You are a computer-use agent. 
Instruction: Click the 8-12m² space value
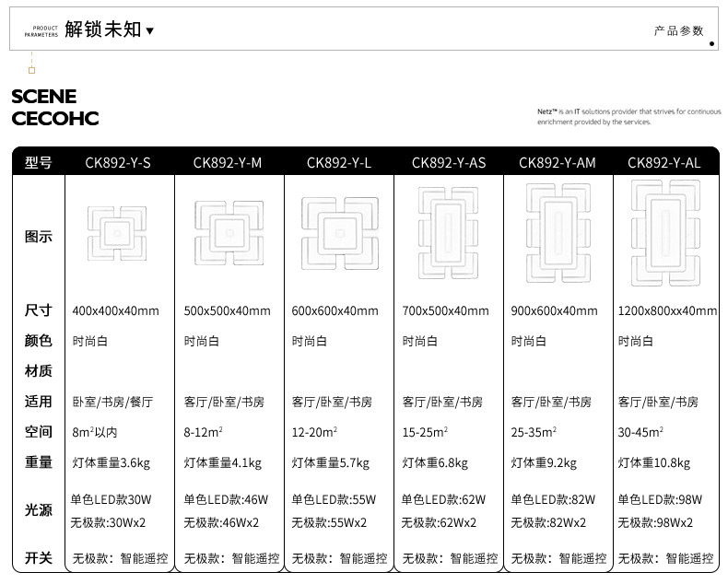point(203,432)
